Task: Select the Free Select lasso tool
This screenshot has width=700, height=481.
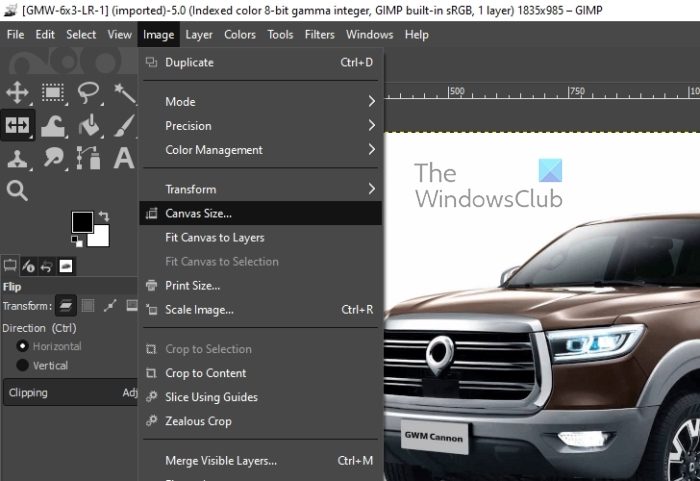Action: point(88,93)
